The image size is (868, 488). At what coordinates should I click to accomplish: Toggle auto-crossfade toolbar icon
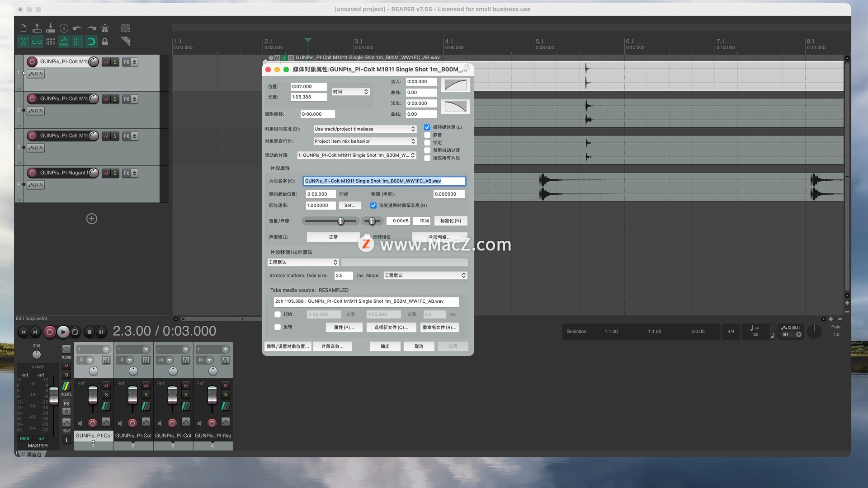coord(23,42)
